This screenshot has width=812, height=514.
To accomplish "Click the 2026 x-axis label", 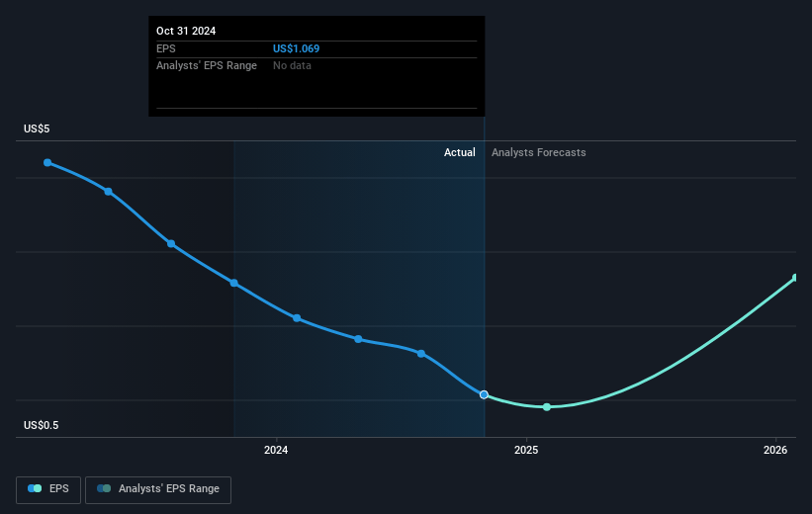I will [x=775, y=450].
